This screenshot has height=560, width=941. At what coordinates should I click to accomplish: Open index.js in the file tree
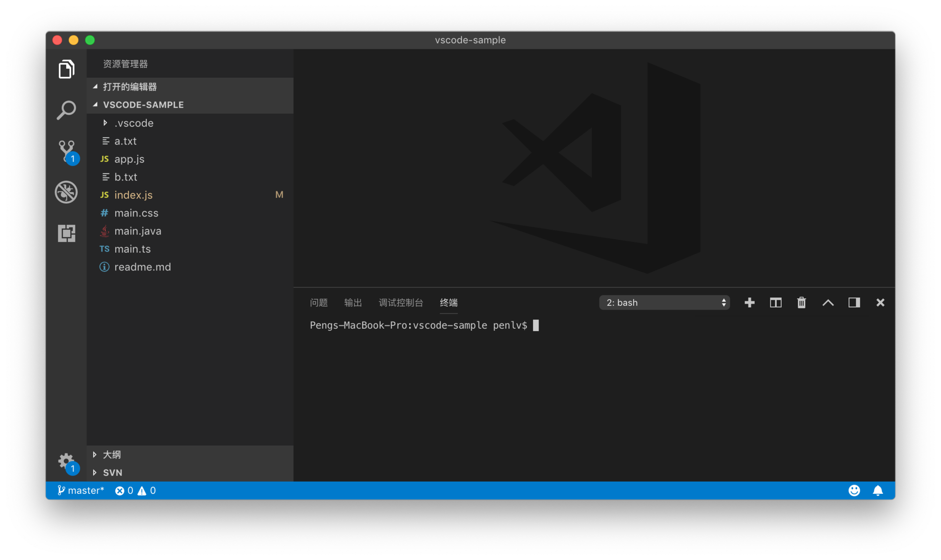(133, 195)
